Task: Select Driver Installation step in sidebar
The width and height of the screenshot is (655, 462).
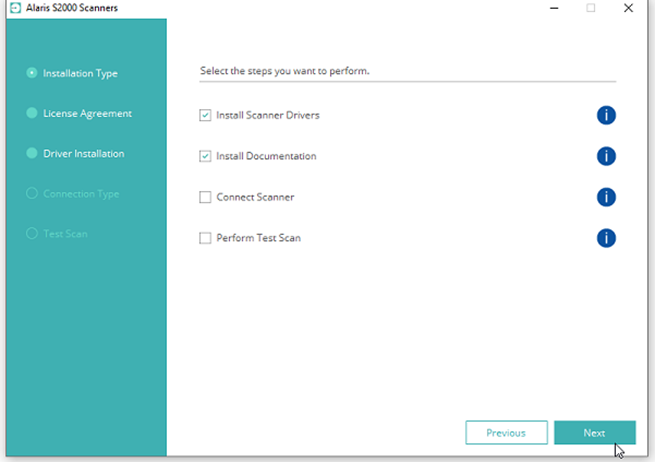Action: point(76,154)
